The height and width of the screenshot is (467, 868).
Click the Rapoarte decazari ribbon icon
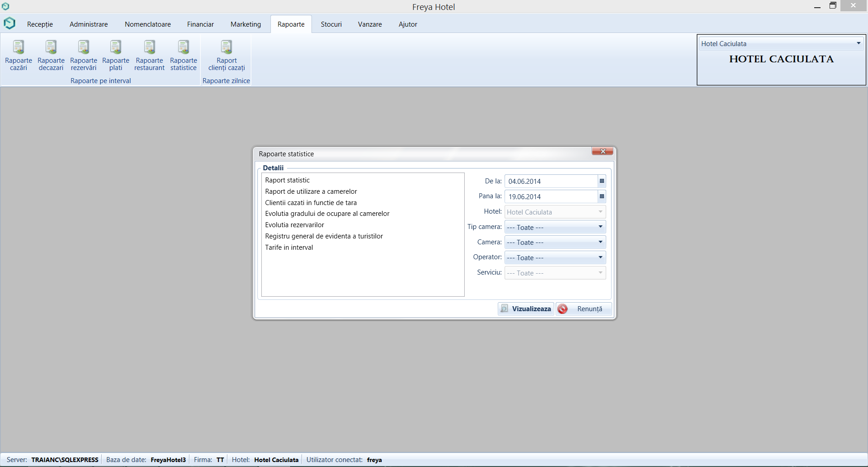tap(51, 55)
